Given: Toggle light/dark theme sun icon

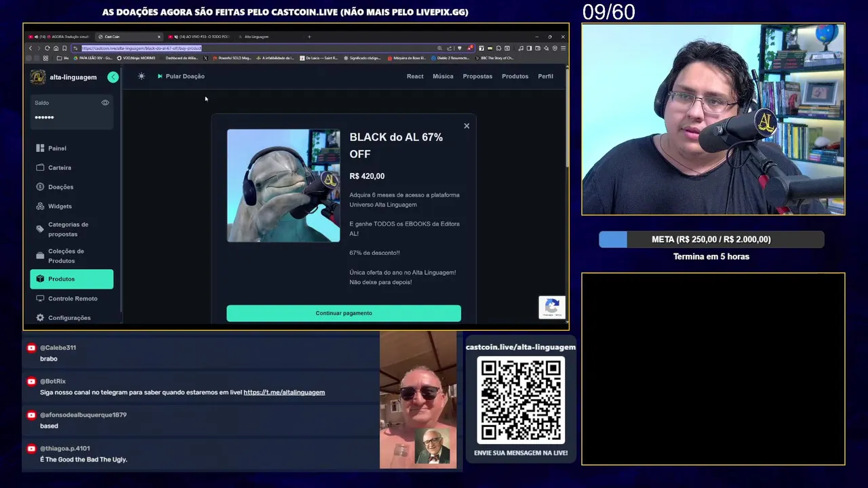Looking at the screenshot, I should pos(141,76).
